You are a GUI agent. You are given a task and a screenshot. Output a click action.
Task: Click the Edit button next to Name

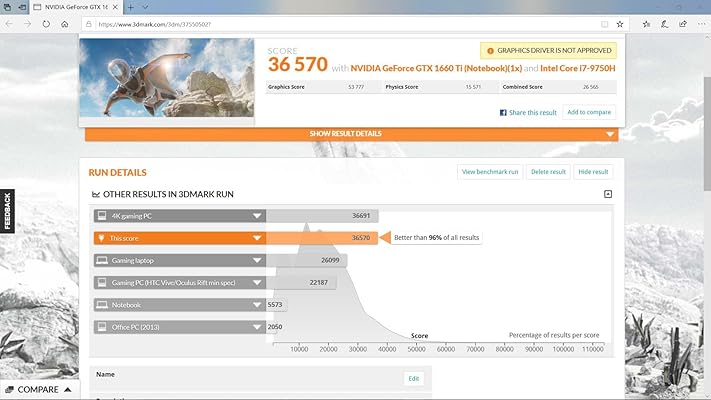414,379
